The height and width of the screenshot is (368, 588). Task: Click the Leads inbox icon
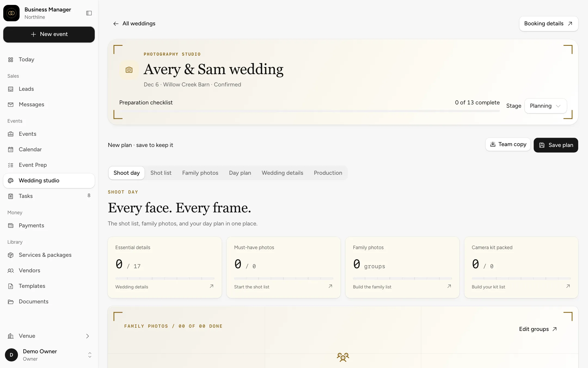(x=11, y=89)
